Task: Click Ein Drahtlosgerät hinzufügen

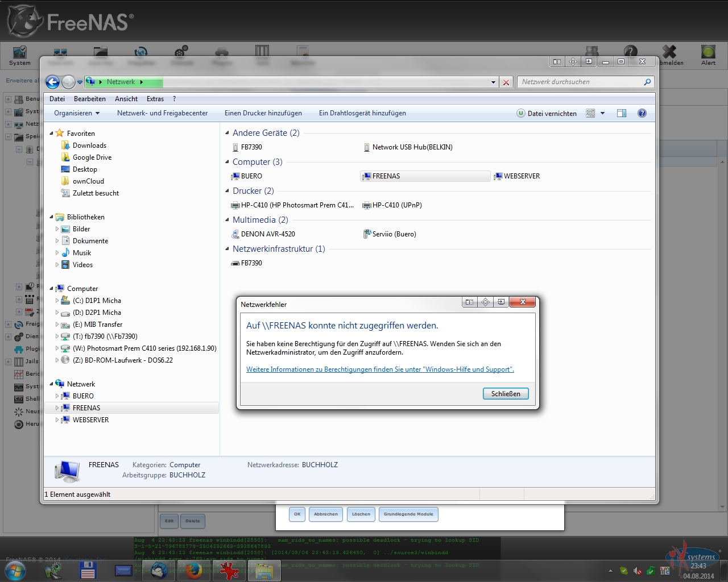Action: (x=362, y=113)
